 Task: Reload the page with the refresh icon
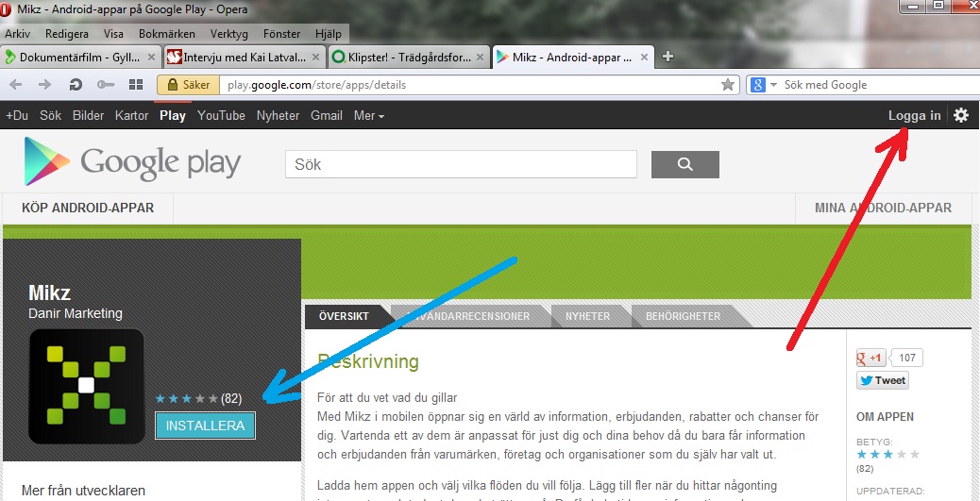[76, 85]
